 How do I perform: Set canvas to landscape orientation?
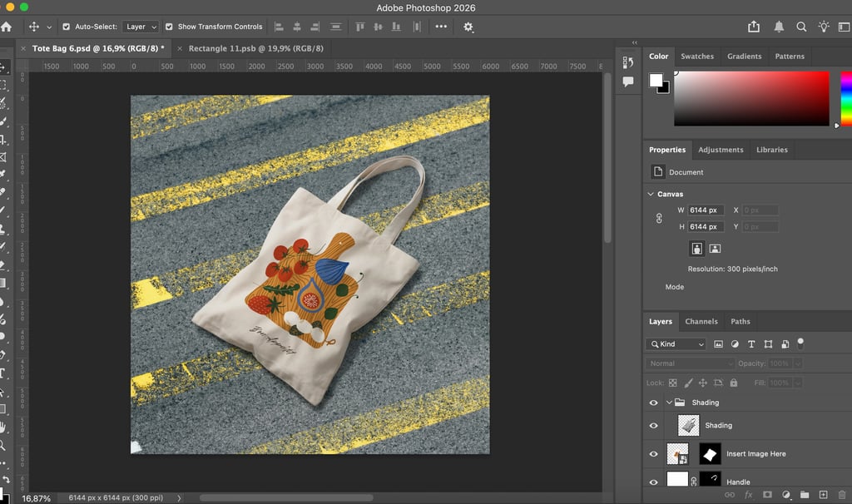coord(715,249)
